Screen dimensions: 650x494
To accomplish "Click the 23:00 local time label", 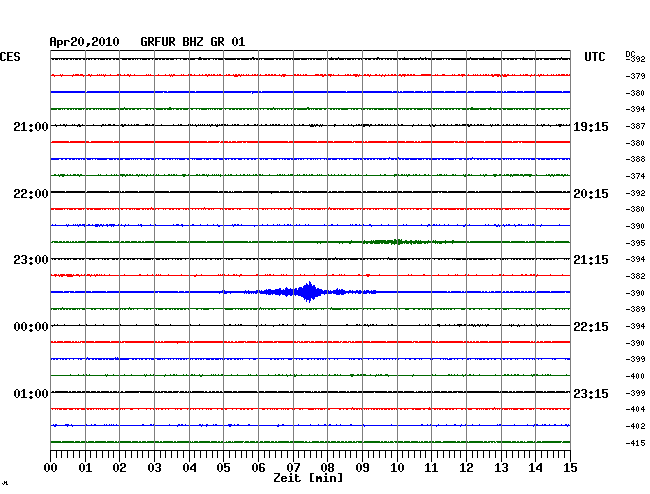I will click(x=31, y=260).
